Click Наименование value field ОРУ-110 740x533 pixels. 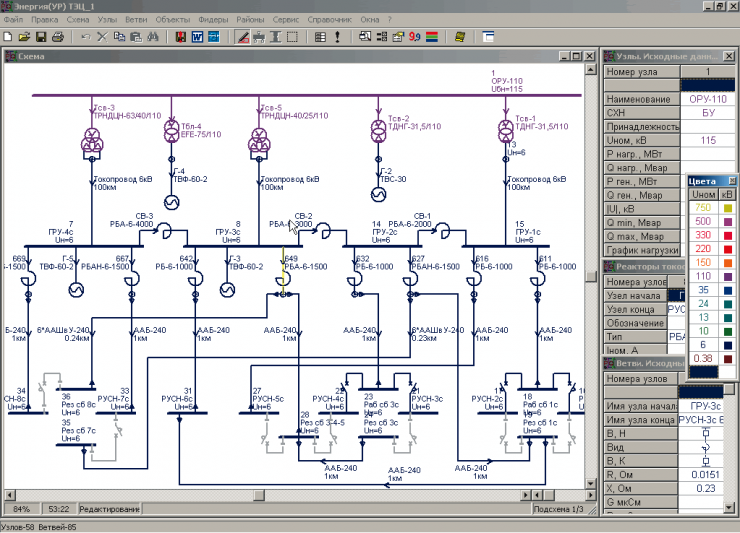(707, 99)
